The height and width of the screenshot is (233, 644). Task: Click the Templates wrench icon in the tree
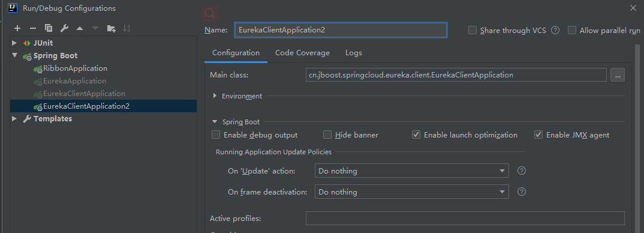tap(27, 119)
